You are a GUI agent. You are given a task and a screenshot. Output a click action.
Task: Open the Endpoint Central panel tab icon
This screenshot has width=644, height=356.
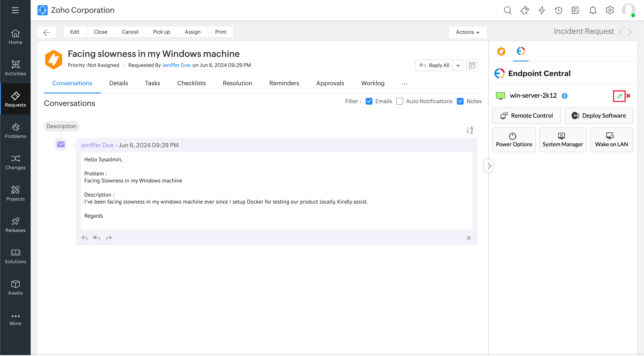[521, 51]
